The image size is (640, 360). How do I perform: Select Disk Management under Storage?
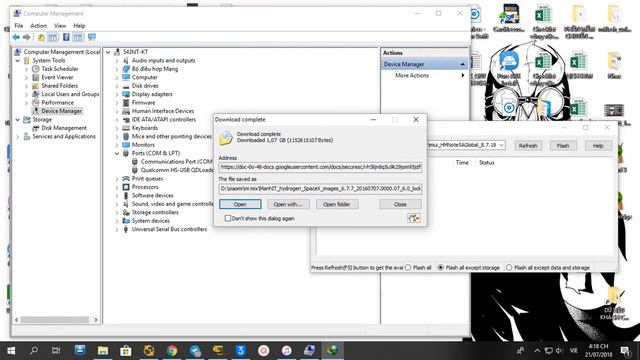[x=64, y=128]
